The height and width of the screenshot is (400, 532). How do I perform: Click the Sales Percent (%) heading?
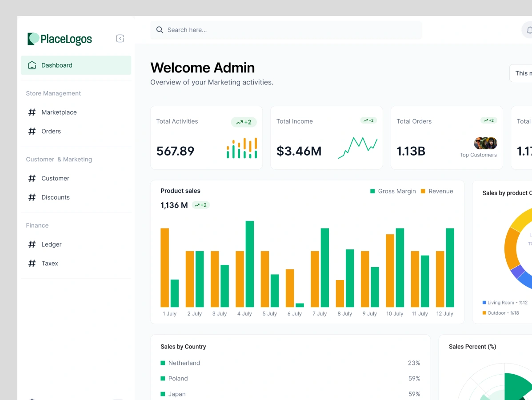[x=472, y=347]
